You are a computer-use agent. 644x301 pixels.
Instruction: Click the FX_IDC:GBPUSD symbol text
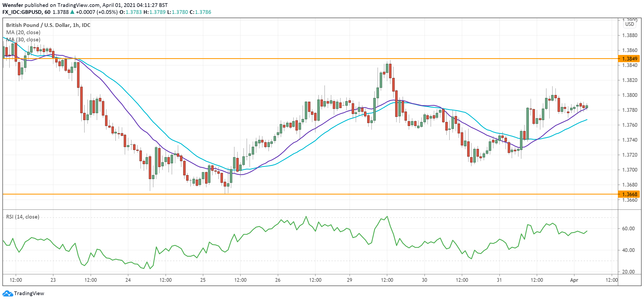[22, 12]
